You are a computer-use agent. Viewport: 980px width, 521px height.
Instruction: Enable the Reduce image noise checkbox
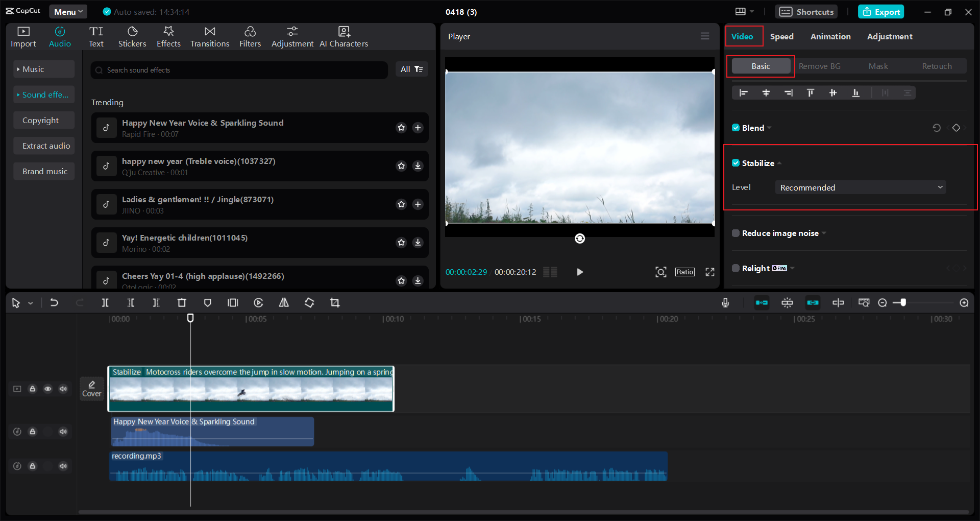[x=736, y=233]
